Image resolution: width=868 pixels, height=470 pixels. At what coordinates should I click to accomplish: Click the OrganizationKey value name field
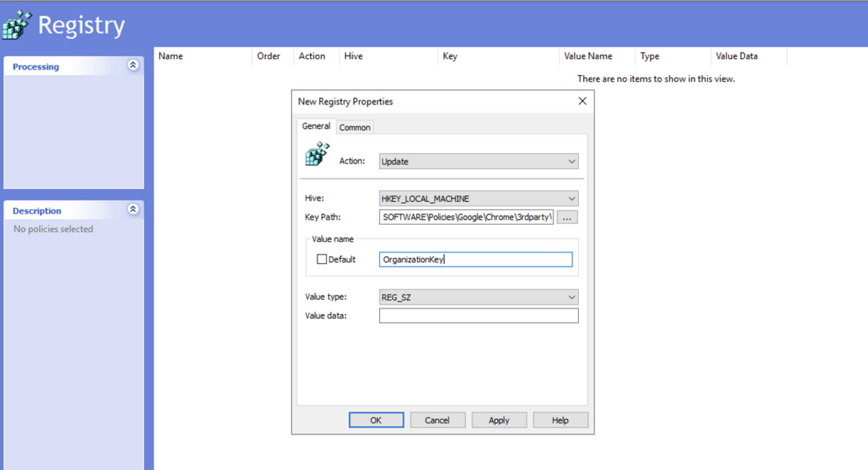tap(475, 259)
